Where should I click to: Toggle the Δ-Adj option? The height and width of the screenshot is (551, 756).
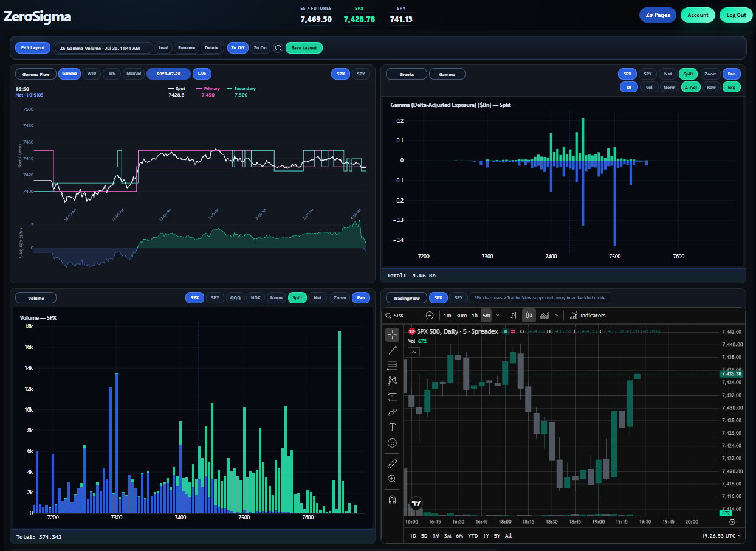coord(690,87)
